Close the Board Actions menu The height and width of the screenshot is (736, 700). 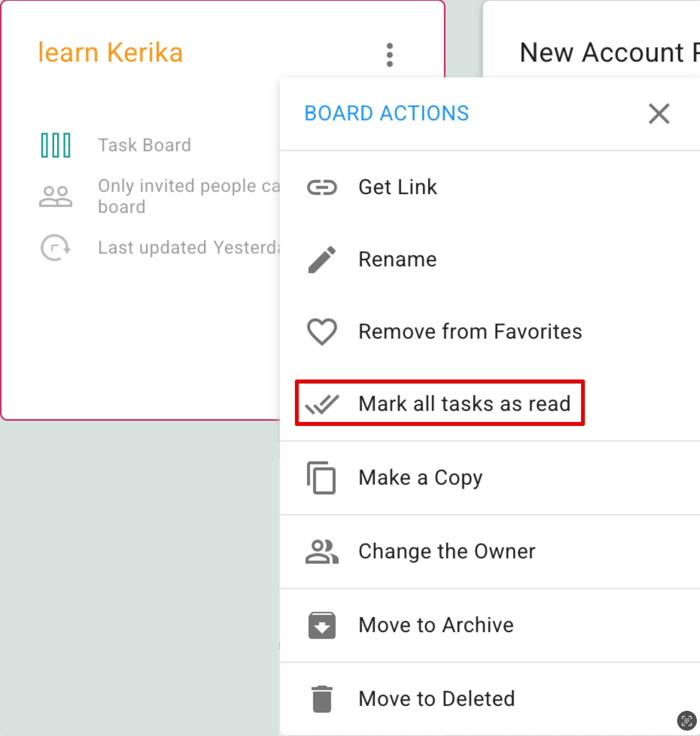point(658,114)
